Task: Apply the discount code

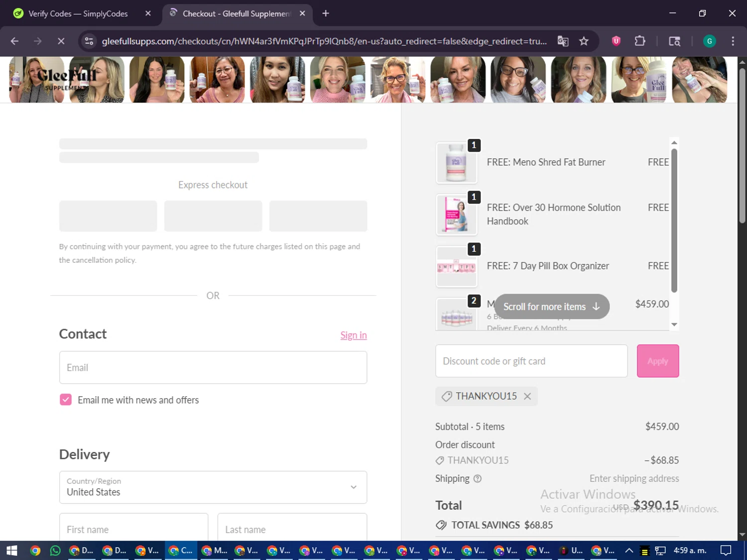Action: click(658, 361)
